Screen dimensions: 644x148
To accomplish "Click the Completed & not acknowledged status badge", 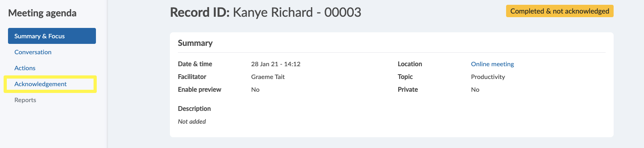I will 560,11.
